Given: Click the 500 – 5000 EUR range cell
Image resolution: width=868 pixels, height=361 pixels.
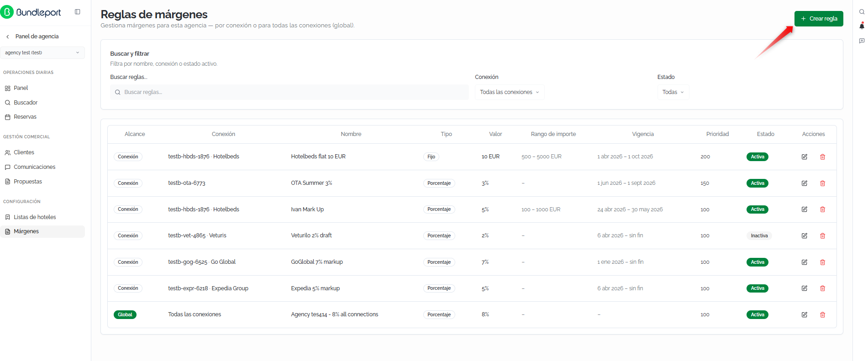Looking at the screenshot, I should 542,157.
